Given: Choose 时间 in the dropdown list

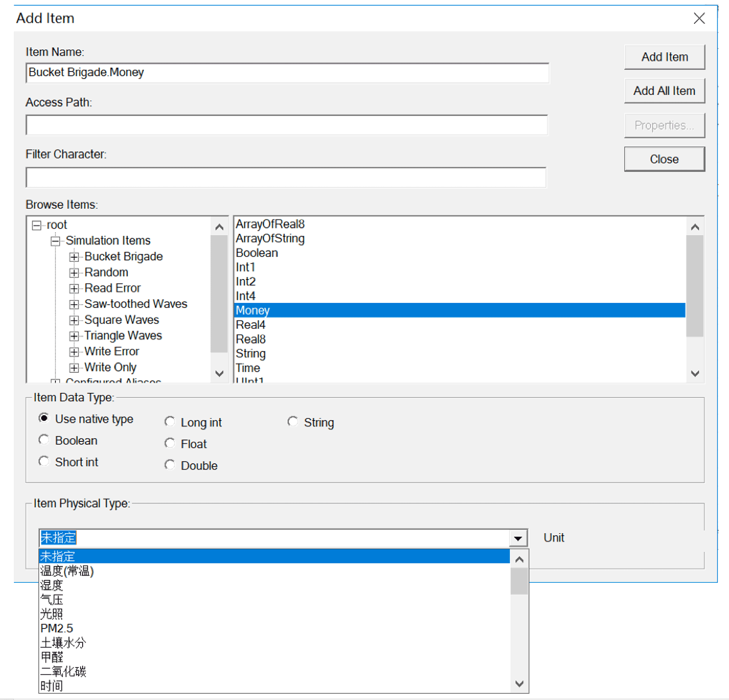Looking at the screenshot, I should (275, 686).
